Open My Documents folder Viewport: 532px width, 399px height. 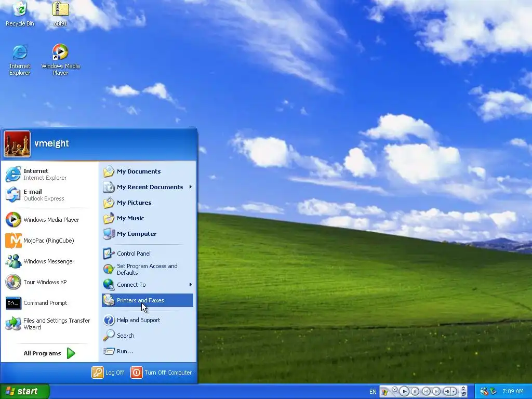coord(148,171)
